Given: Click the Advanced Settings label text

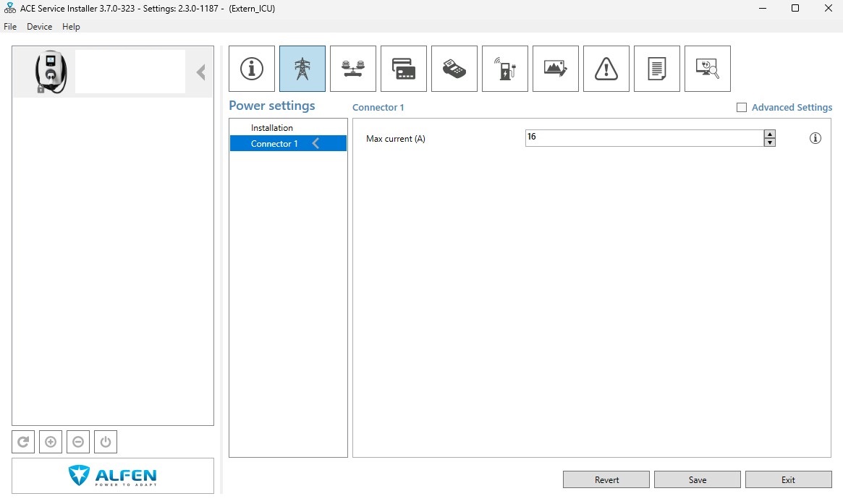Looking at the screenshot, I should 792,108.
